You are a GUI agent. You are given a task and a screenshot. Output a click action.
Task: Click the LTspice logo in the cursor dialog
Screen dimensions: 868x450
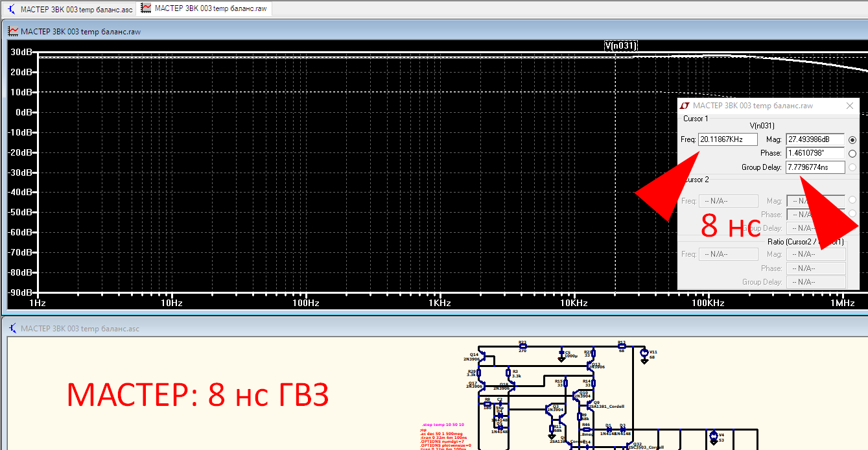[x=685, y=106]
